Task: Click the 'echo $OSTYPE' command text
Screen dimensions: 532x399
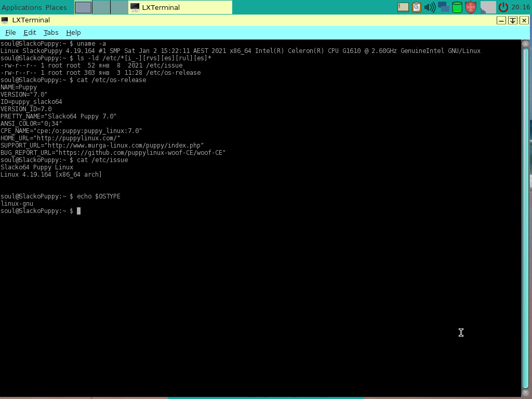Action: click(x=98, y=196)
